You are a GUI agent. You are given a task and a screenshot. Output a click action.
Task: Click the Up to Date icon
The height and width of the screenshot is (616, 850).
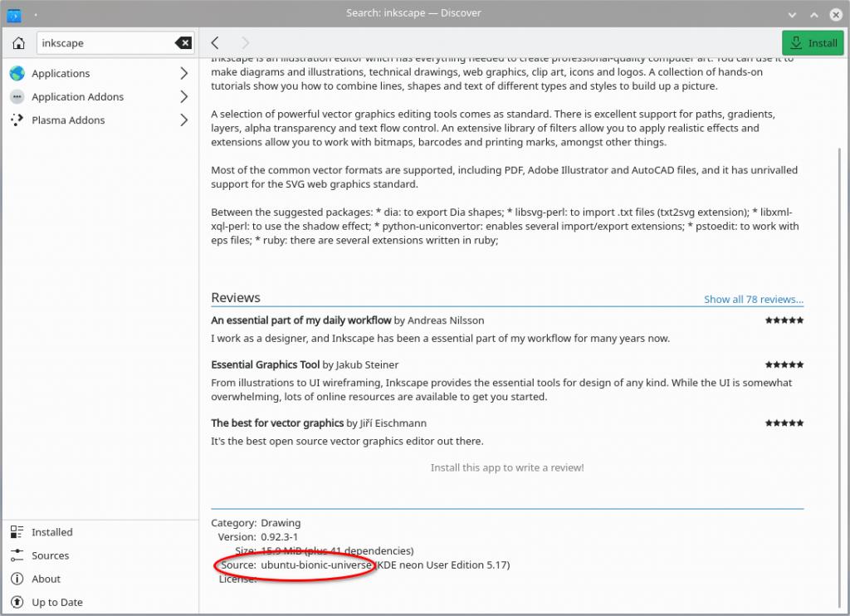[17, 602]
